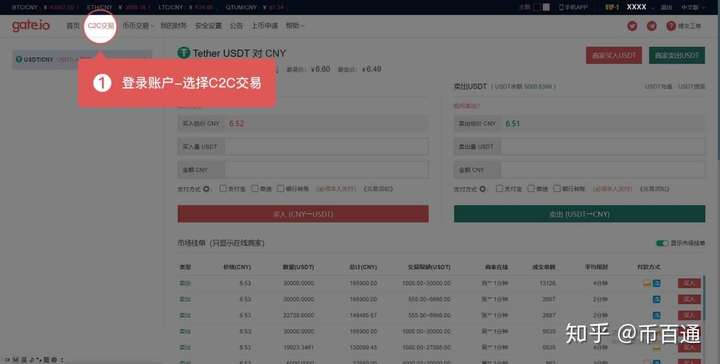
Task: Open the 公告 announcements menu item
Action: coord(236,26)
